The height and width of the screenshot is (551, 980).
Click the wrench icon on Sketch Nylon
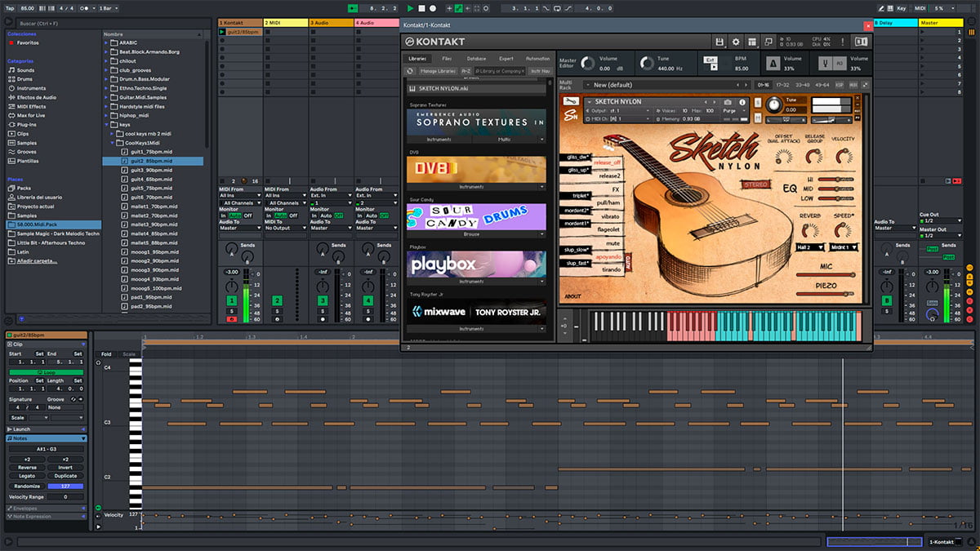[x=572, y=101]
